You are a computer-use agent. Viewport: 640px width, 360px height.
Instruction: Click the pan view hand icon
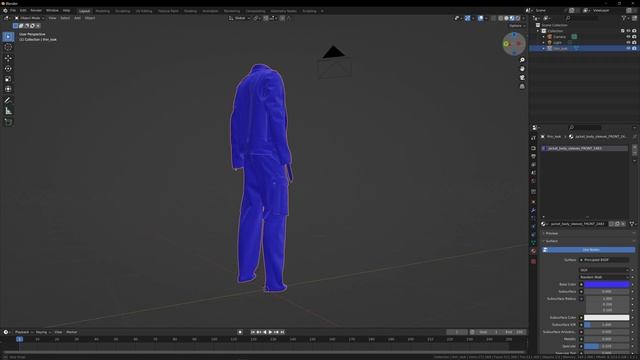point(522,69)
